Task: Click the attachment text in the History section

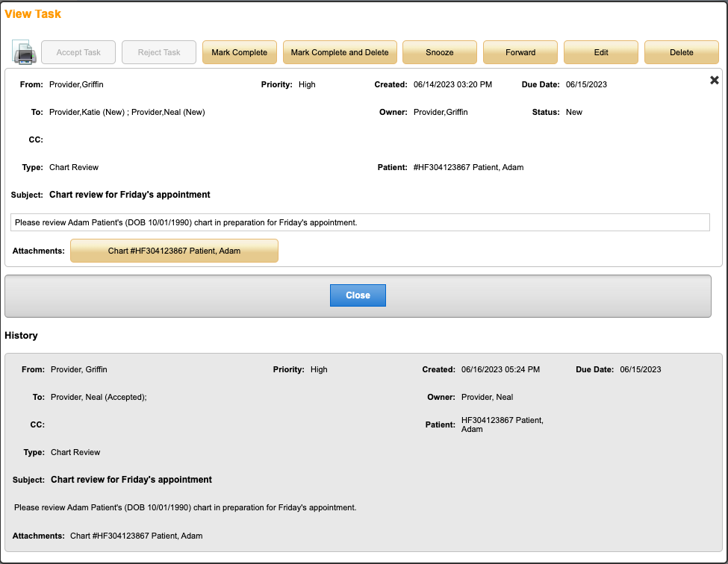Action: (136, 536)
